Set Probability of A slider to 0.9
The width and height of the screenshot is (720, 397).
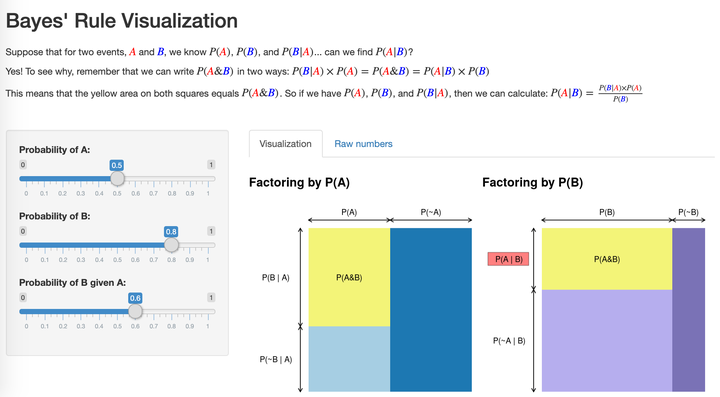(190, 179)
